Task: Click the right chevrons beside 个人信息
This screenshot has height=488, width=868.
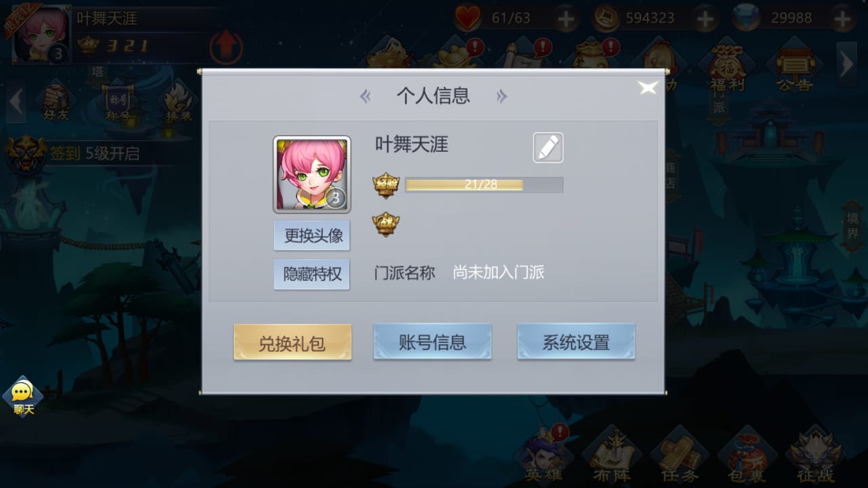Action: coord(502,96)
